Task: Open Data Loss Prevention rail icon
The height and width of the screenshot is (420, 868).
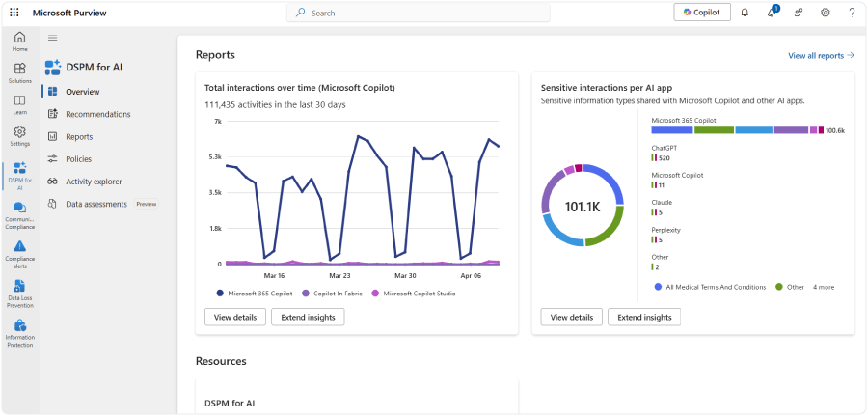Action: click(x=20, y=294)
